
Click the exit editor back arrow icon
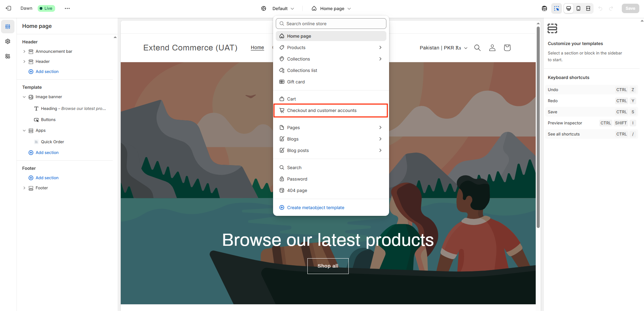pos(8,8)
